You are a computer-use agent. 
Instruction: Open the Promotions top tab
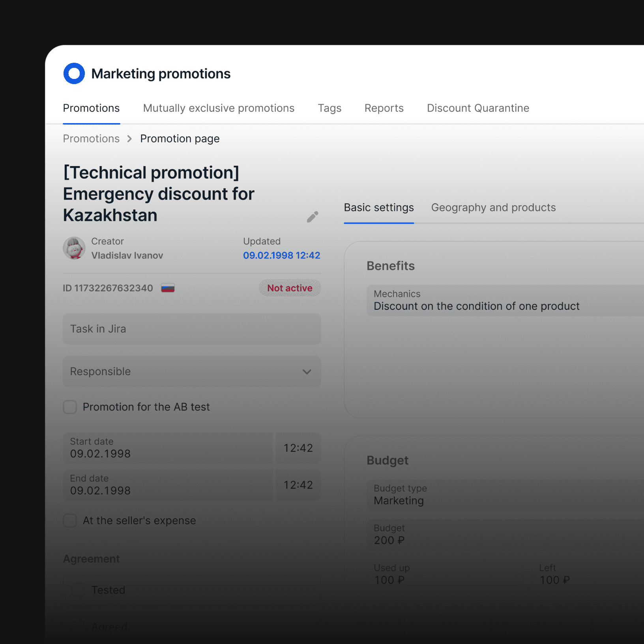pos(91,108)
